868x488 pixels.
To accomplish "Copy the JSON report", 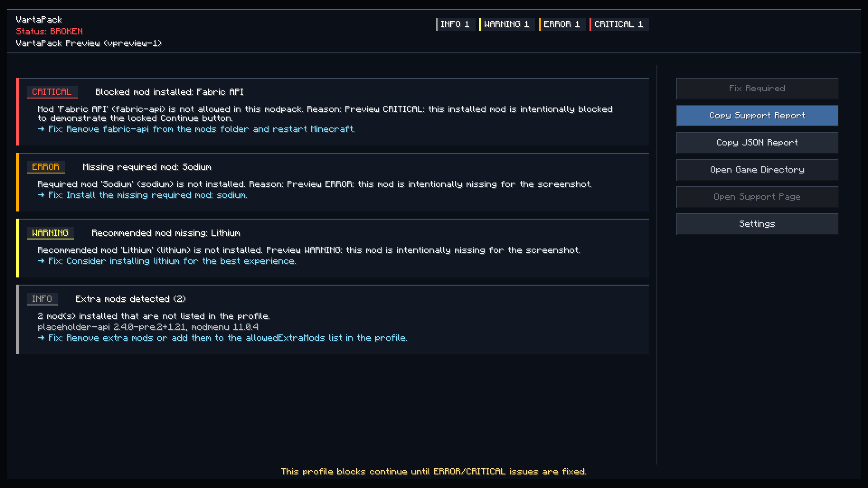I will pyautogui.click(x=757, y=143).
